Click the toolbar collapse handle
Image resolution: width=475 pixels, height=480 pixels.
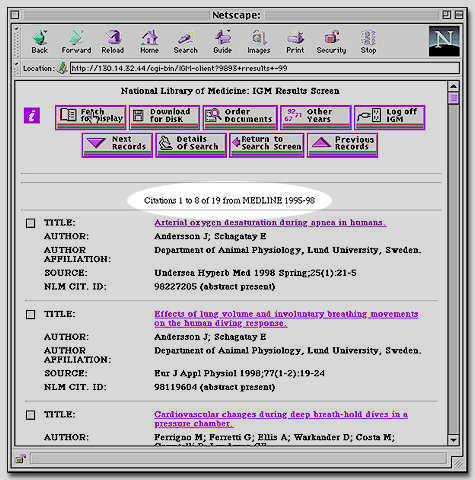[x=16, y=41]
